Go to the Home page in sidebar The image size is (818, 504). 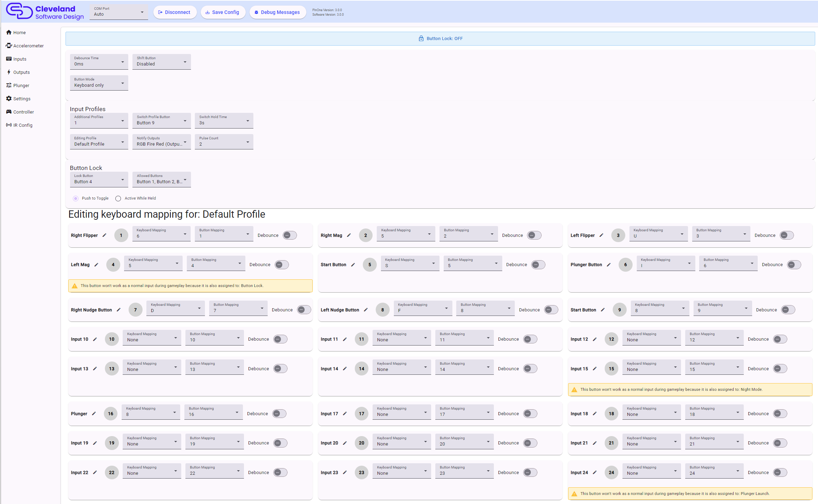point(16,32)
